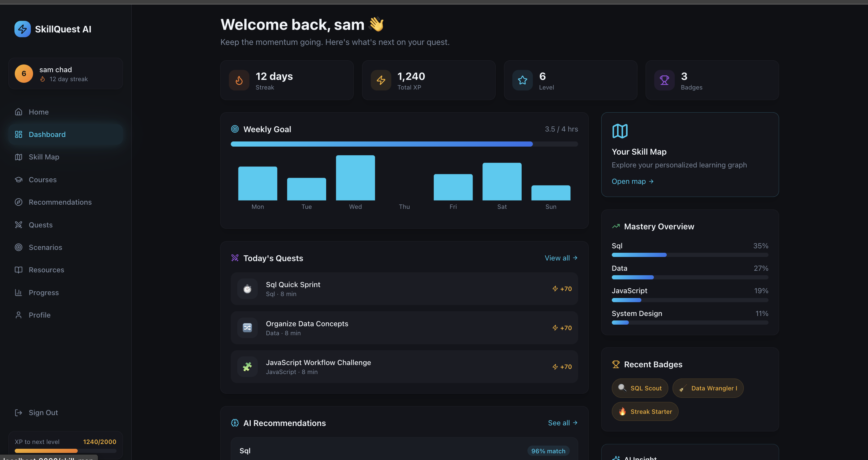Click the puzzle icon on JavaScript Workflow Challenge

pyautogui.click(x=247, y=367)
